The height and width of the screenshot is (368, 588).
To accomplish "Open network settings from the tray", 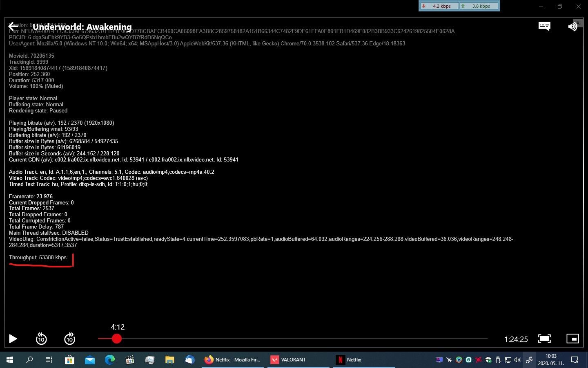I will point(508,360).
